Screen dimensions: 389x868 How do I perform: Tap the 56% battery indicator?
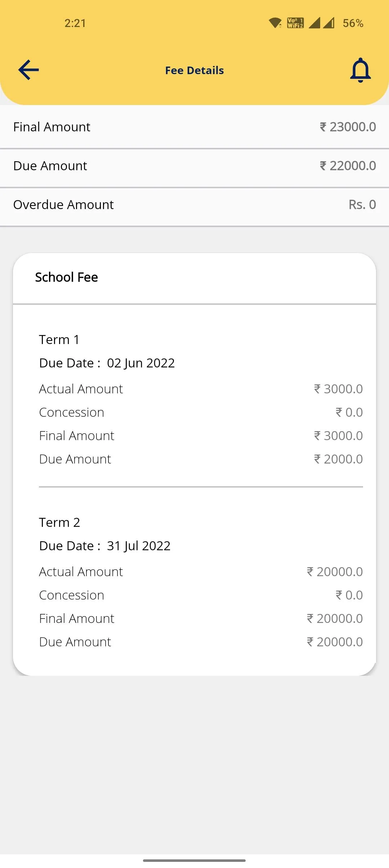click(353, 23)
